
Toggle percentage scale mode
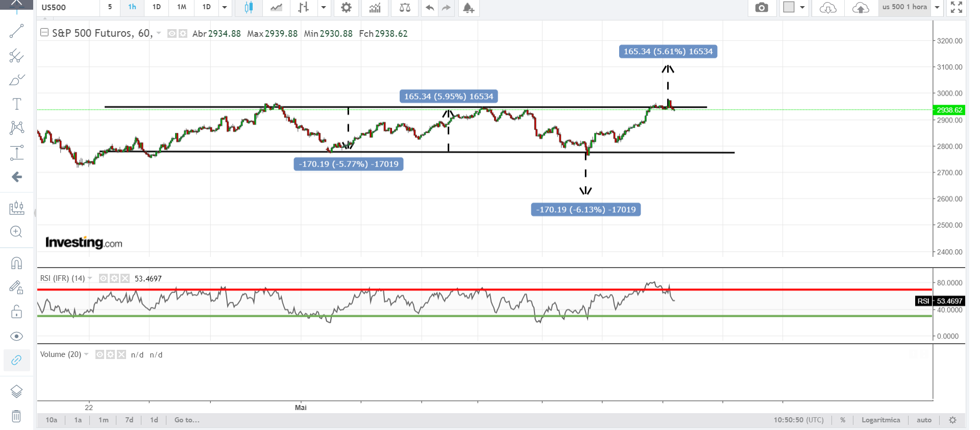pyautogui.click(x=843, y=420)
